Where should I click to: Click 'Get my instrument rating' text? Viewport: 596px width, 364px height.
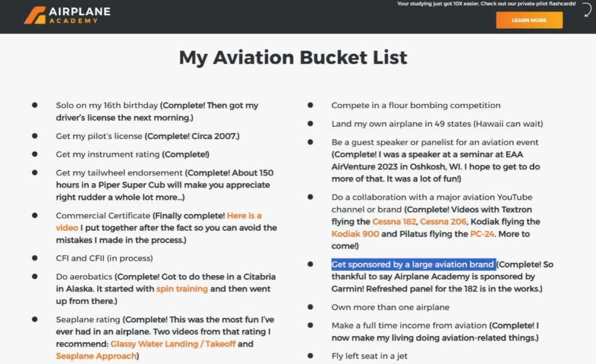[108, 155]
